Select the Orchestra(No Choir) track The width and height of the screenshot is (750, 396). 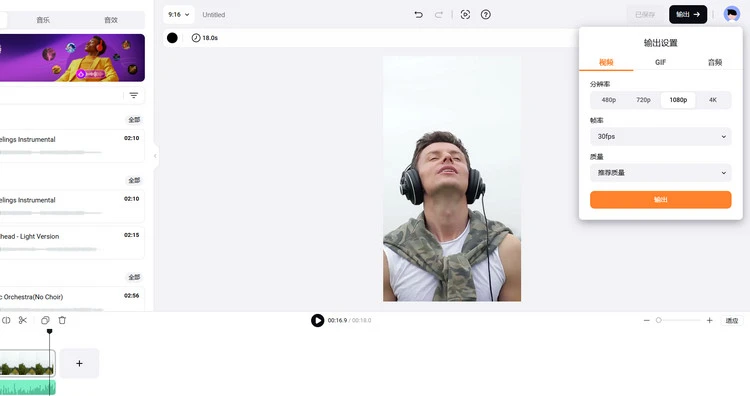tap(72, 299)
